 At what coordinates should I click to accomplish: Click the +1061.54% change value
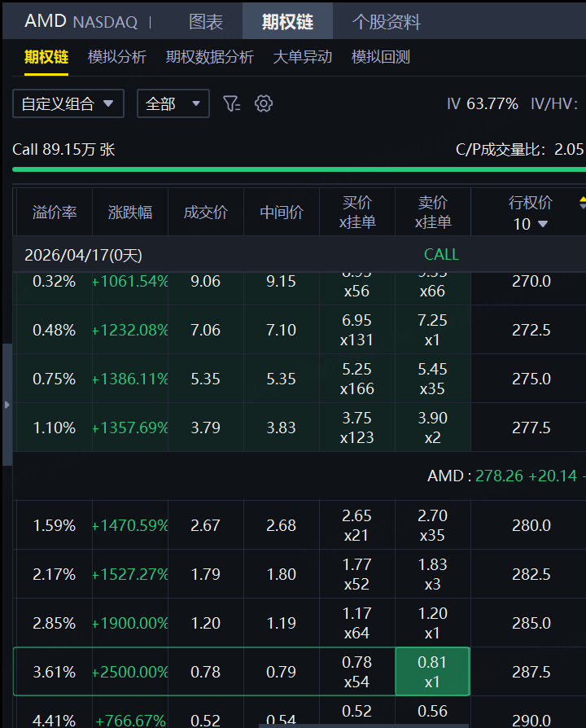click(130, 282)
